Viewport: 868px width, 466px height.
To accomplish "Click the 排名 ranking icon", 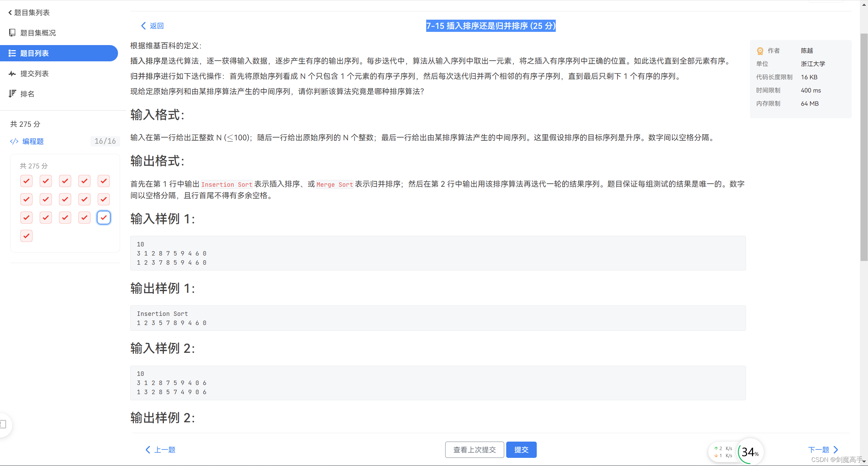I will (x=12, y=94).
